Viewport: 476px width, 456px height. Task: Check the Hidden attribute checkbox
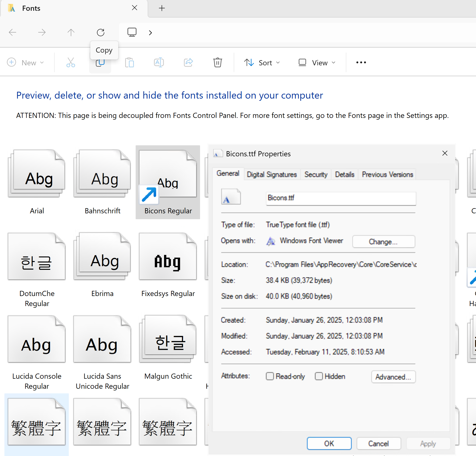[x=319, y=376]
